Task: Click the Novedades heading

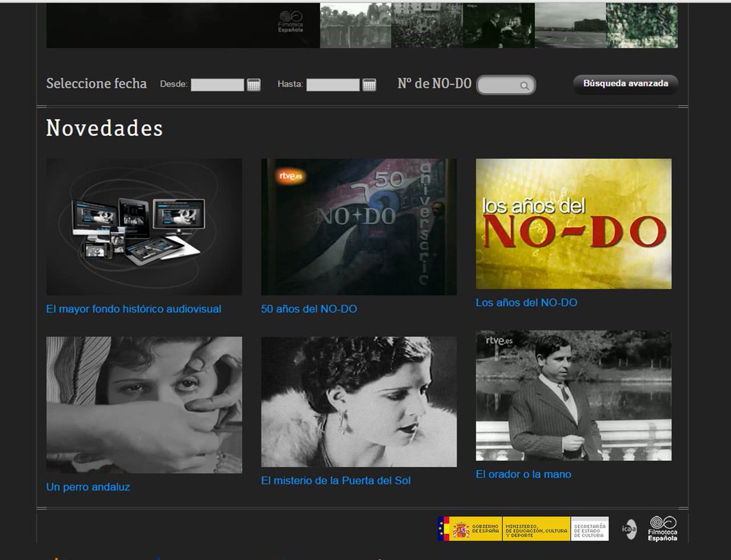Action: pos(105,128)
